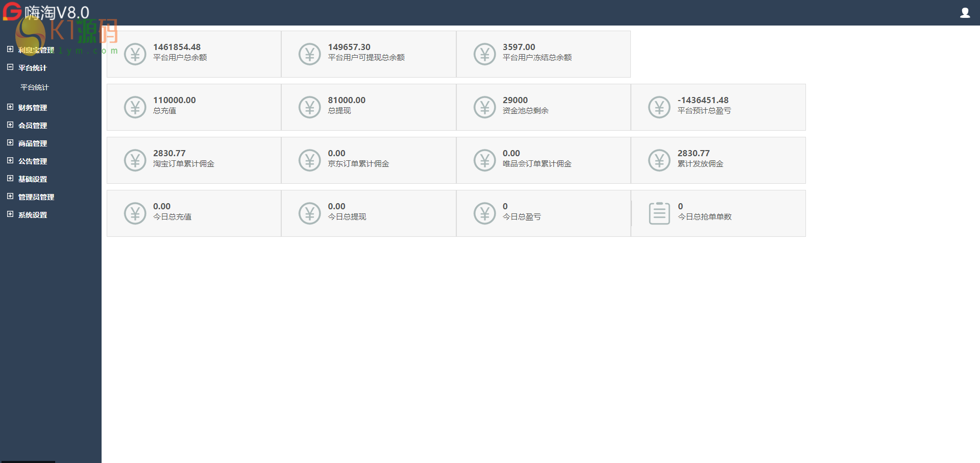
Task: Expand the 利息宝管理 plus toggle
Action: click(10, 49)
